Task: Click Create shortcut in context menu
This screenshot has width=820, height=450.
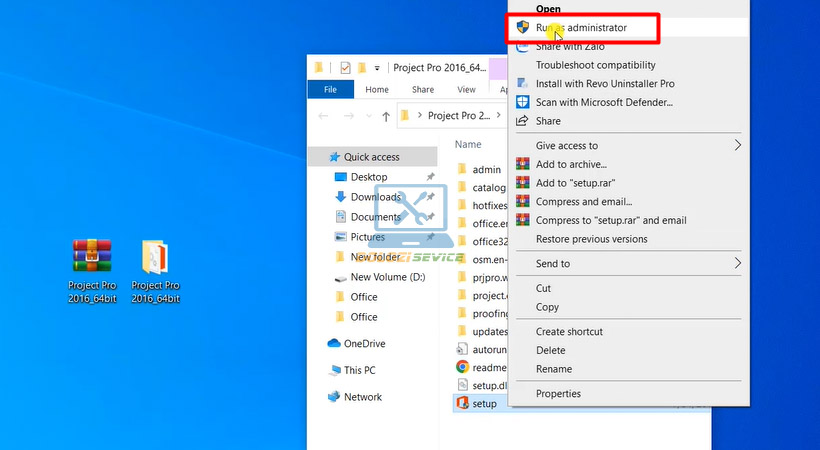Action: (569, 332)
